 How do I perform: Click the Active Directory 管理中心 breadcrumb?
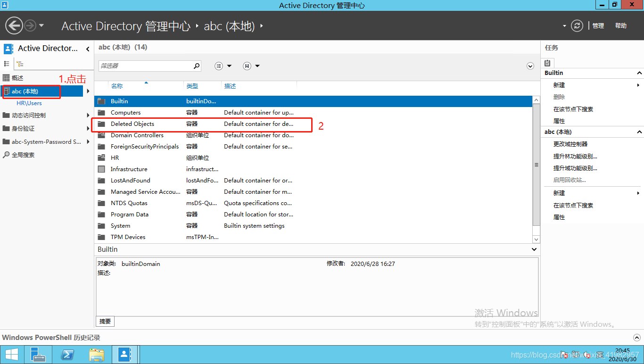pos(126,26)
